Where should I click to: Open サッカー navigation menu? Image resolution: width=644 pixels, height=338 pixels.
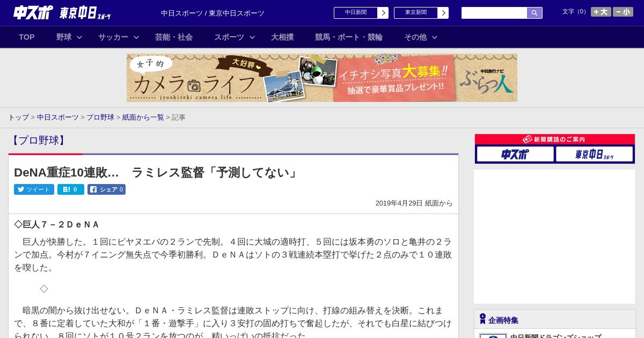tap(113, 37)
